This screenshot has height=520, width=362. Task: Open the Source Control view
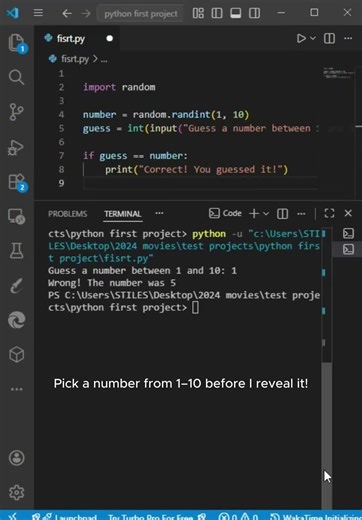[x=16, y=112]
